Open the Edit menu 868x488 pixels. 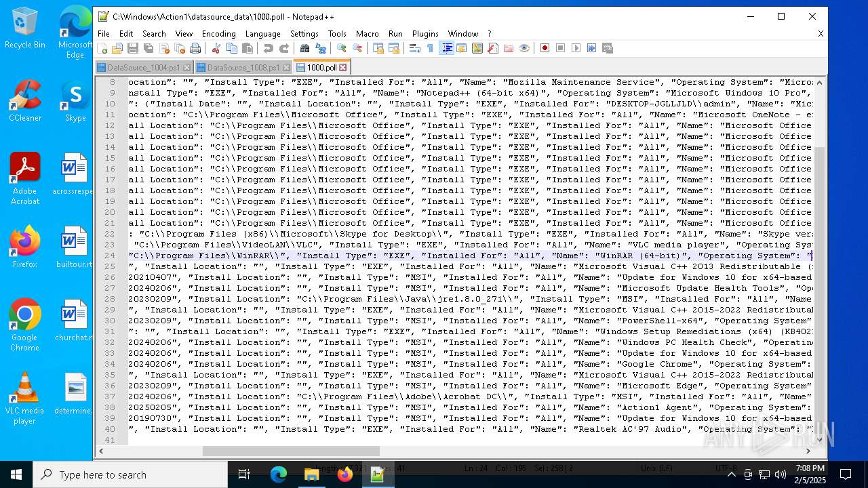tap(126, 33)
